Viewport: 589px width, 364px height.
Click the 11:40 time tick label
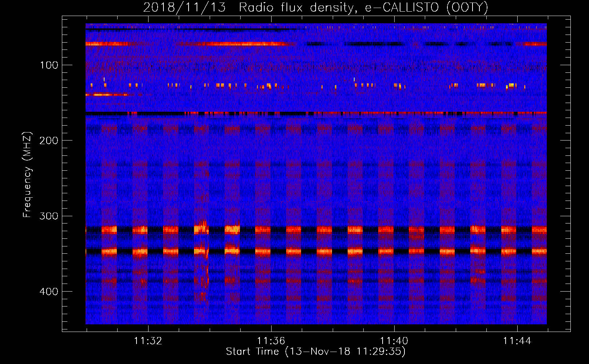coord(394,341)
